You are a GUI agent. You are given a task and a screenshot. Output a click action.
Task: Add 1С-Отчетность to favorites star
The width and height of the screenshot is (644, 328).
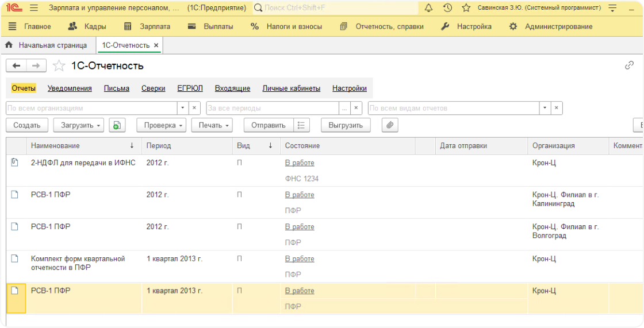(59, 65)
